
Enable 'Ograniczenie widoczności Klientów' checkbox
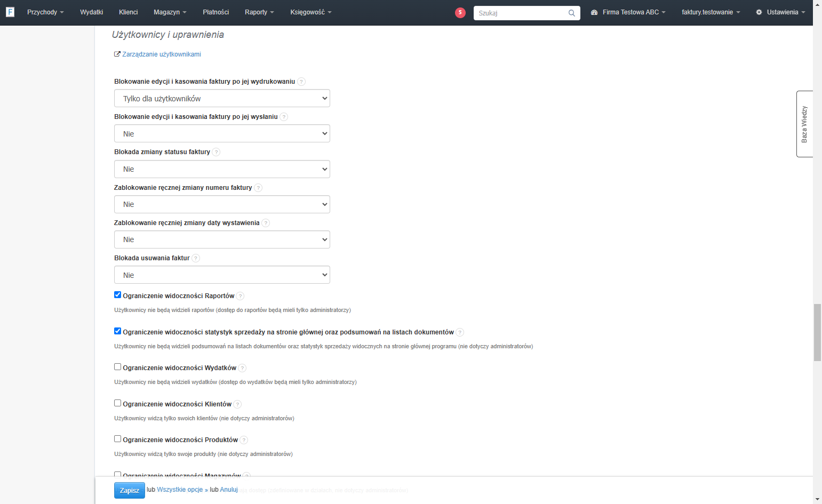(x=118, y=403)
